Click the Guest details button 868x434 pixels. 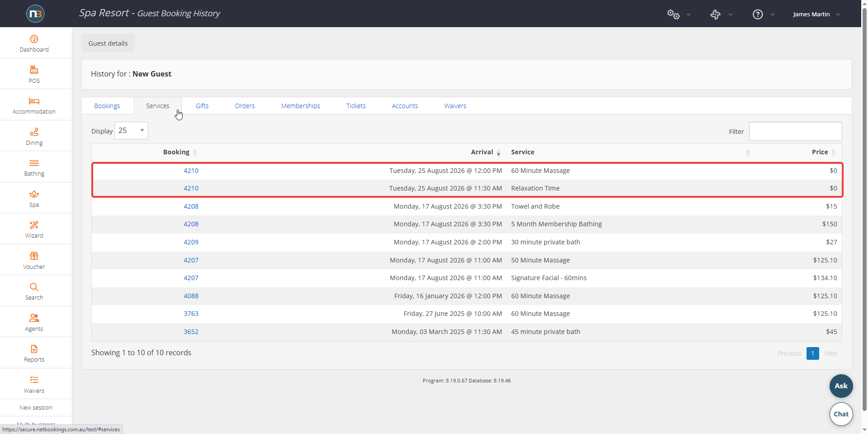coord(108,43)
